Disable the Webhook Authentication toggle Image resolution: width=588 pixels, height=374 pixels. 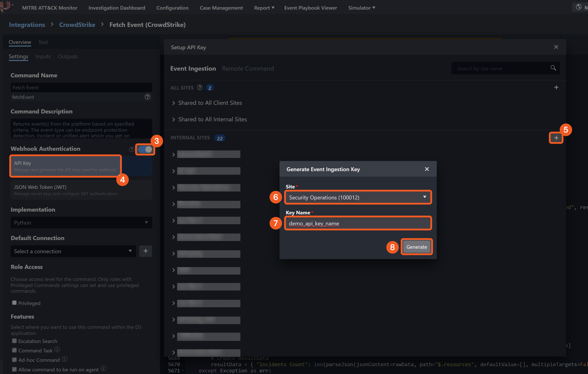tap(145, 150)
